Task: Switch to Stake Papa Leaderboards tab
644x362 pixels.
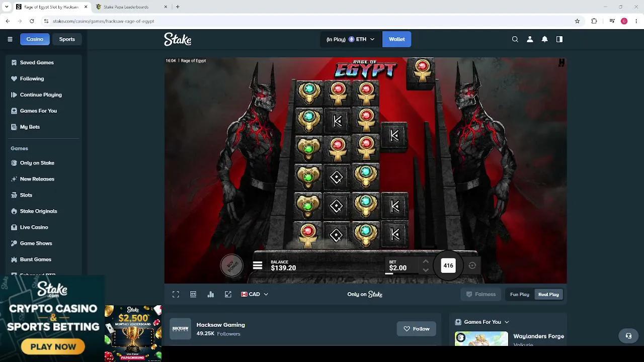Action: tap(130, 7)
